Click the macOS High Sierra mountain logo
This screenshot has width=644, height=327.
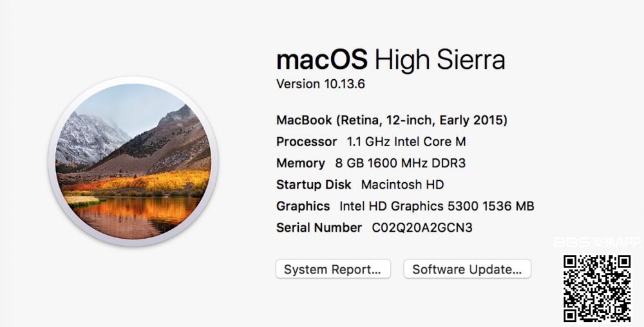click(133, 163)
